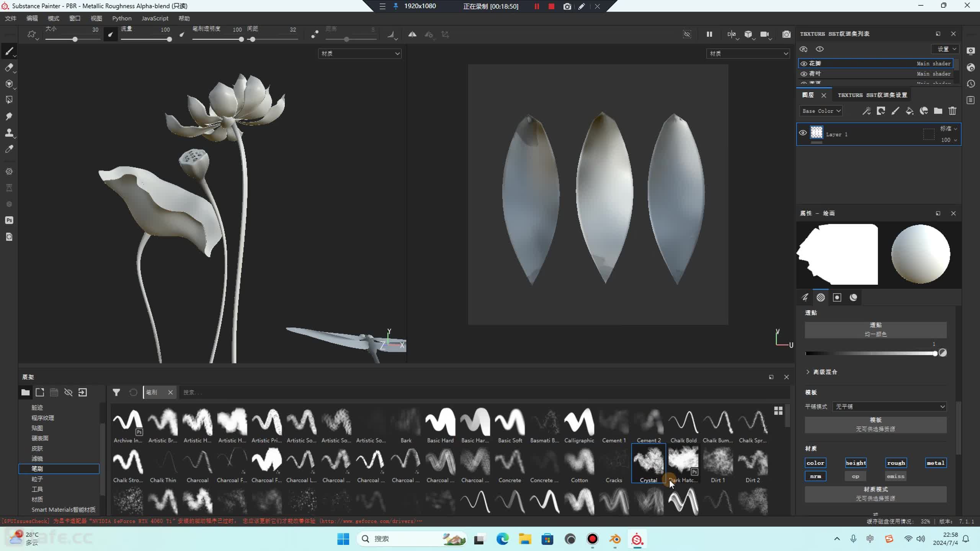Viewport: 980px width, 551px height.
Task: Select the Clone stamp tool
Action: click(x=9, y=133)
